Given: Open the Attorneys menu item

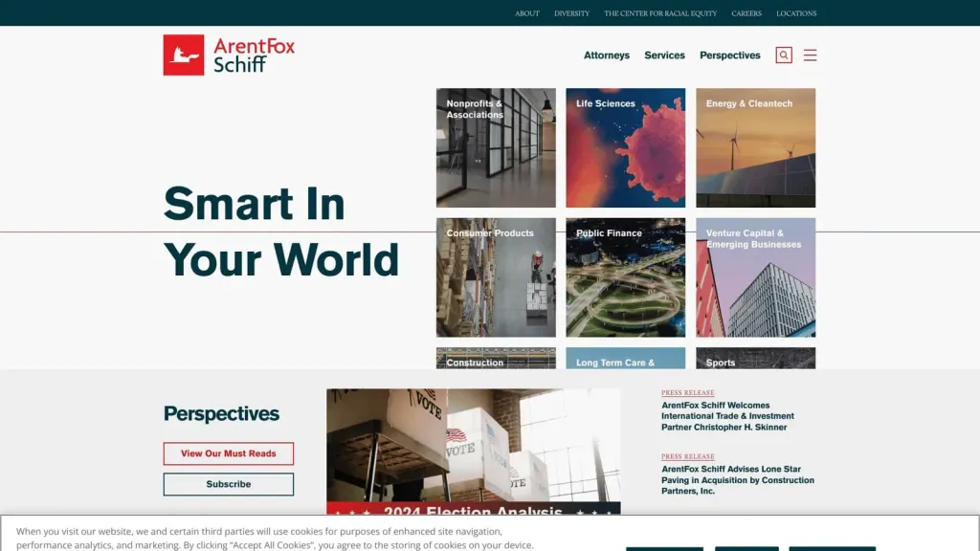Looking at the screenshot, I should (606, 55).
